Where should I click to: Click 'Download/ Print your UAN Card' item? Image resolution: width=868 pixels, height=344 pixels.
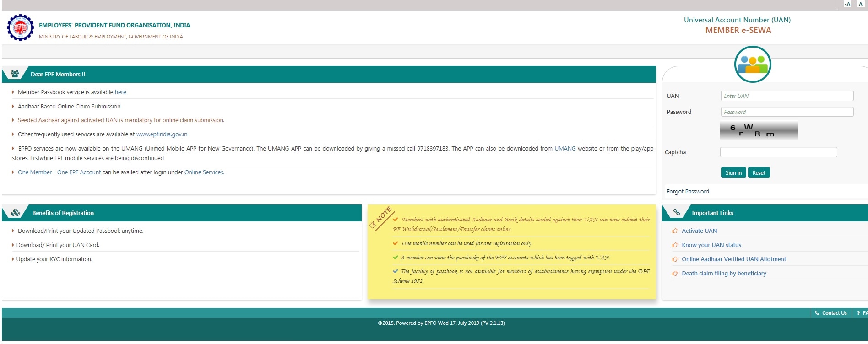(58, 245)
